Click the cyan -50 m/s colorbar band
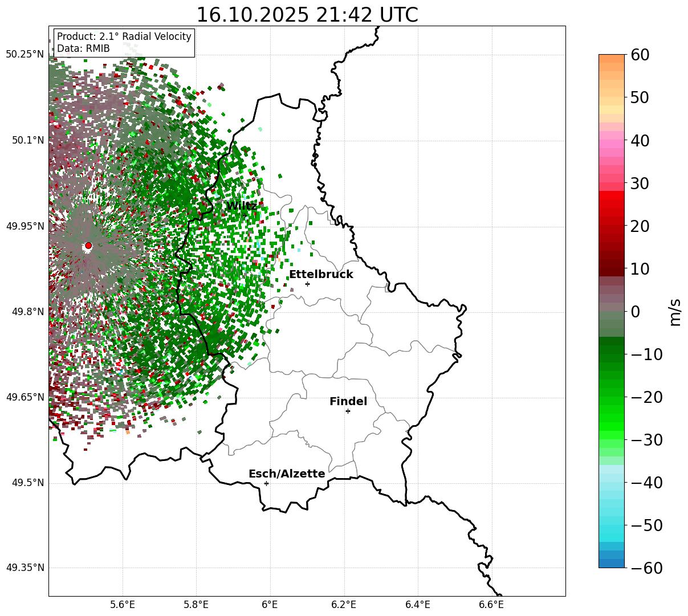The image size is (688, 616). coord(612,525)
